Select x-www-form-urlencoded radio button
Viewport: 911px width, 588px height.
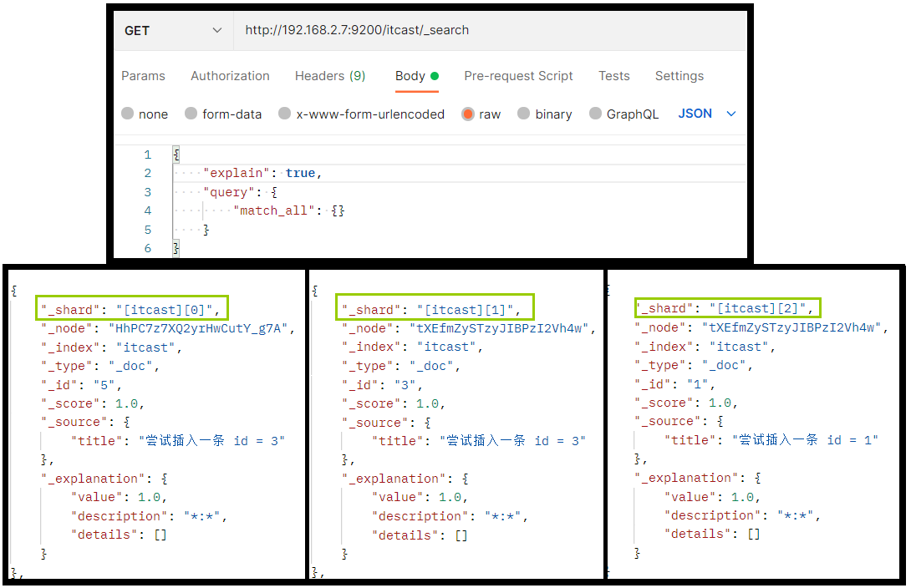point(285,114)
